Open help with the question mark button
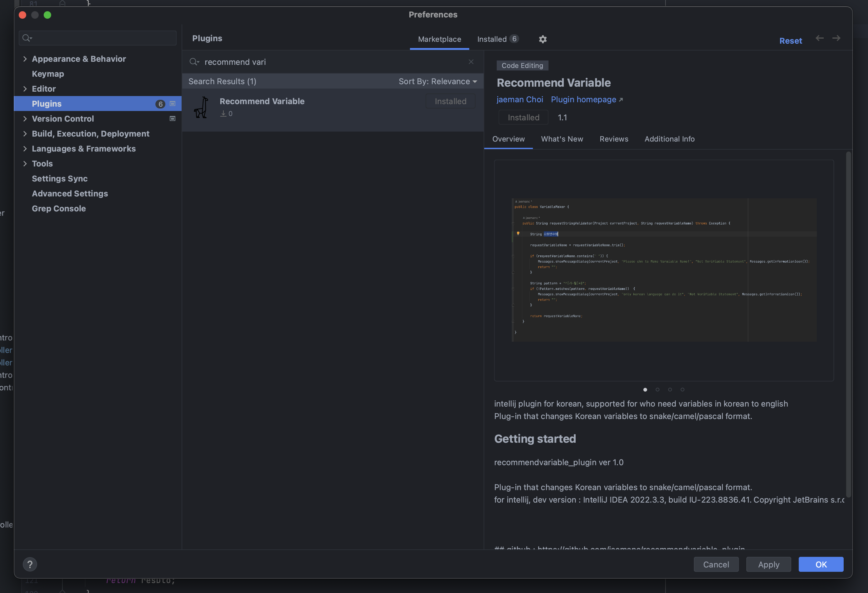Screen dimensions: 868x593 pyautogui.click(x=30, y=564)
